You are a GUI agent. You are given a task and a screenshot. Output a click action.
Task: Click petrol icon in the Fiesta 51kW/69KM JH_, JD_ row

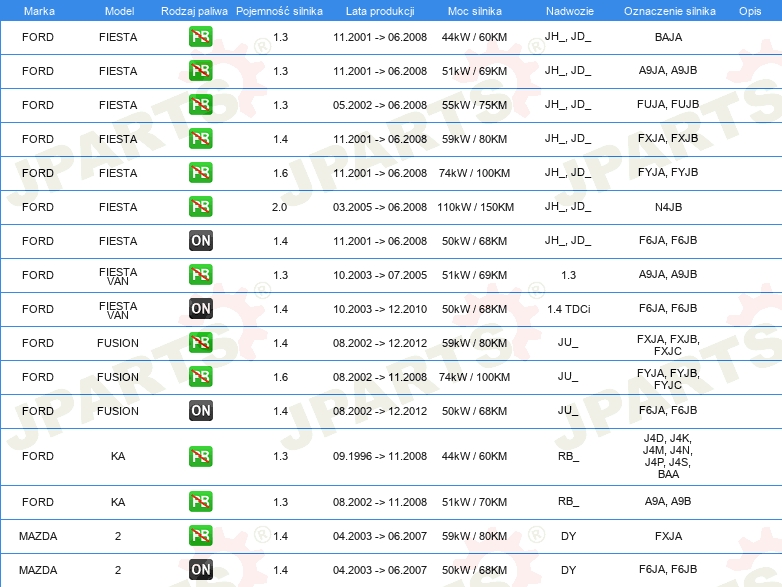pyautogui.click(x=200, y=71)
